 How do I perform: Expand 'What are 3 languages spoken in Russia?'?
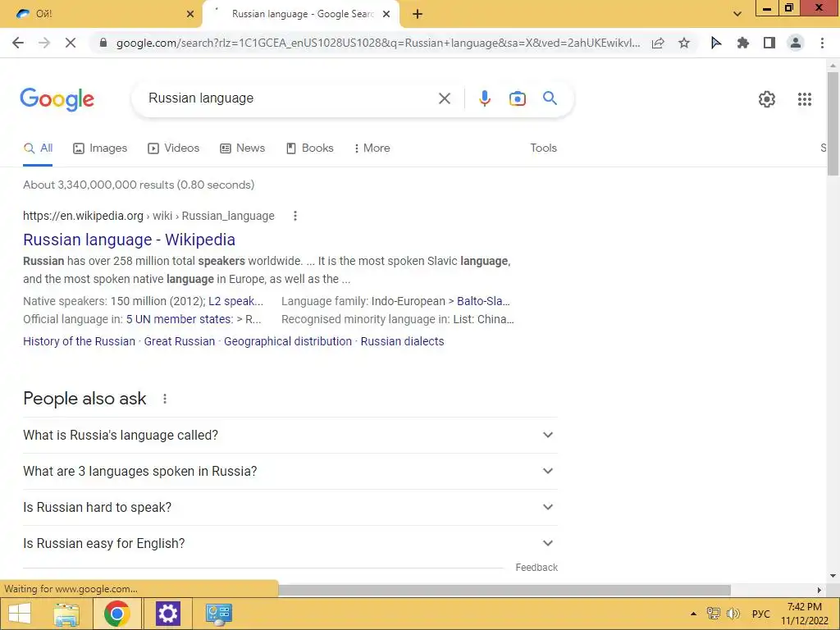(290, 471)
